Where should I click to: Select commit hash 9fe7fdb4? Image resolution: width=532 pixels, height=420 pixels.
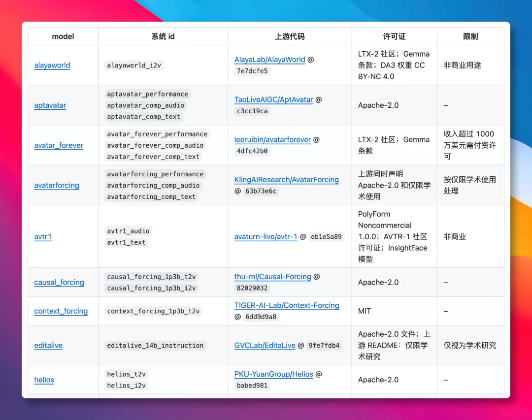(324, 345)
